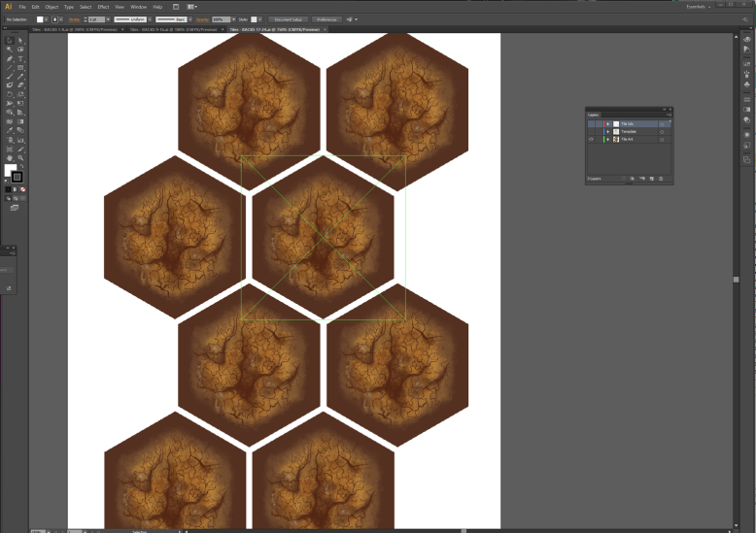Pick the Type tool
This screenshot has width=756, height=533.
tap(20, 59)
